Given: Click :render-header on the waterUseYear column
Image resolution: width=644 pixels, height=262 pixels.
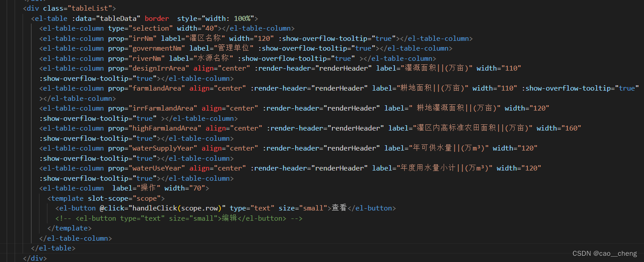Looking at the screenshot, I should [309, 168].
